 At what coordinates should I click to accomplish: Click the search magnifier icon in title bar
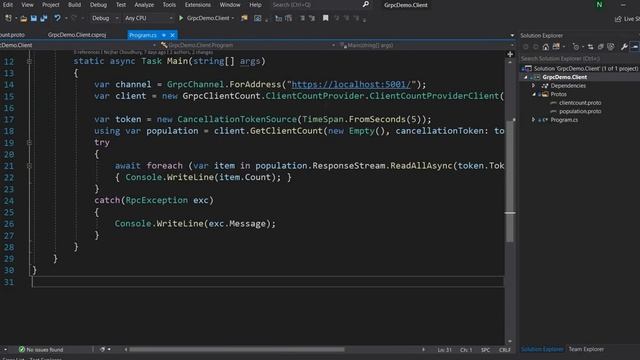tap(366, 4)
